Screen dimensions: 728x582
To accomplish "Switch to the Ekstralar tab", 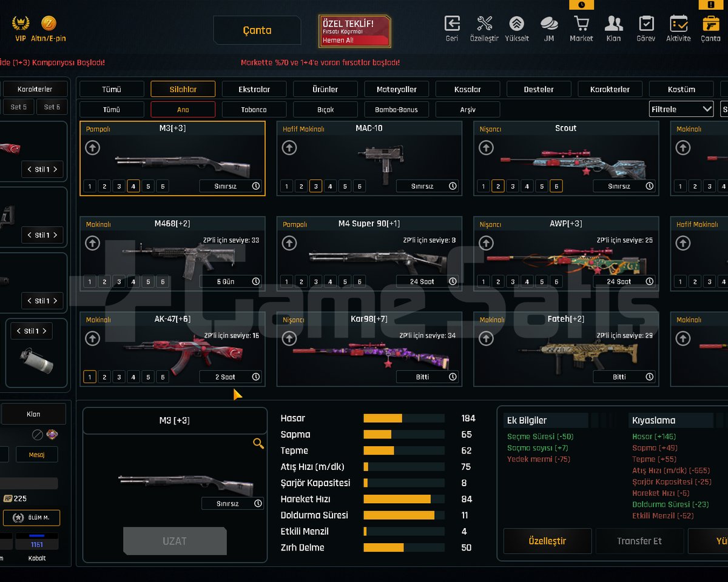I will click(254, 89).
